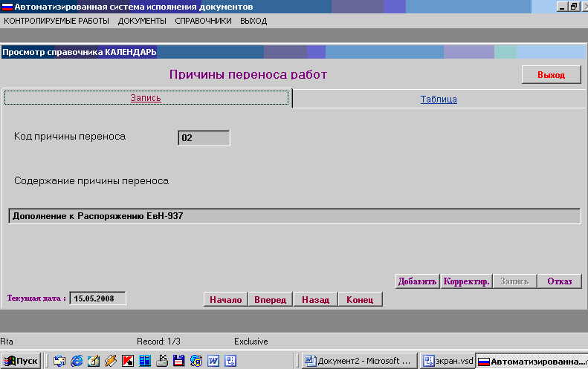Open the blue two-panel file manager icon
The image size is (588, 369).
(x=145, y=361)
